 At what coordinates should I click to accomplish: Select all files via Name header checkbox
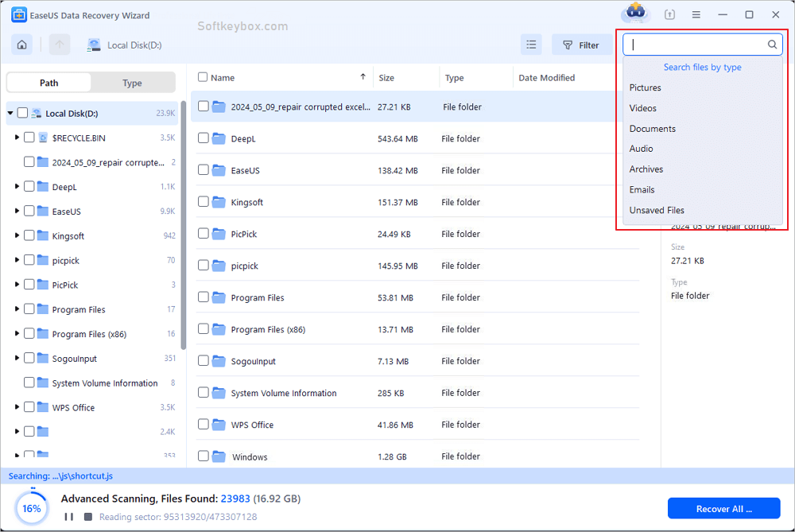204,77
